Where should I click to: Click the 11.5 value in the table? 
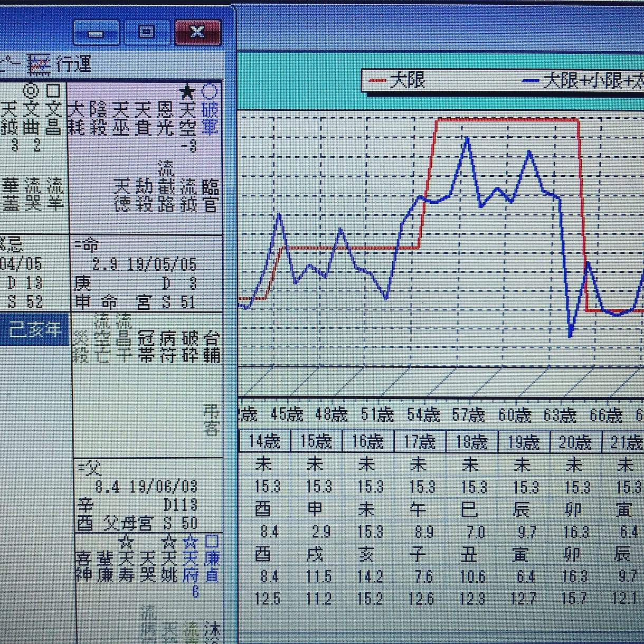coord(317,576)
